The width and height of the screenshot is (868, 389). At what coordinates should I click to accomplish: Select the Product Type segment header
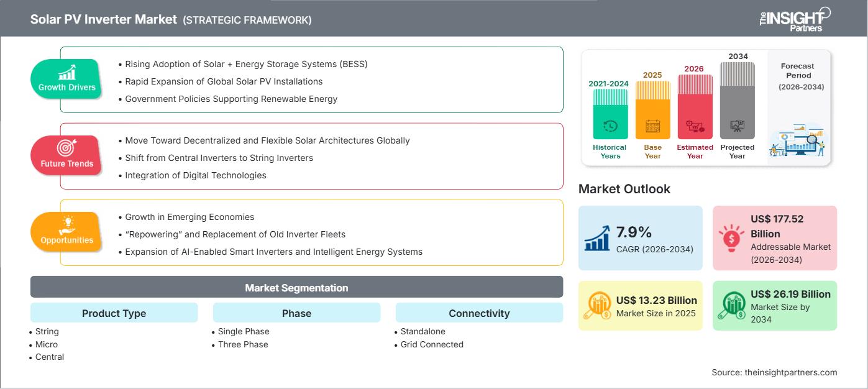pyautogui.click(x=114, y=313)
